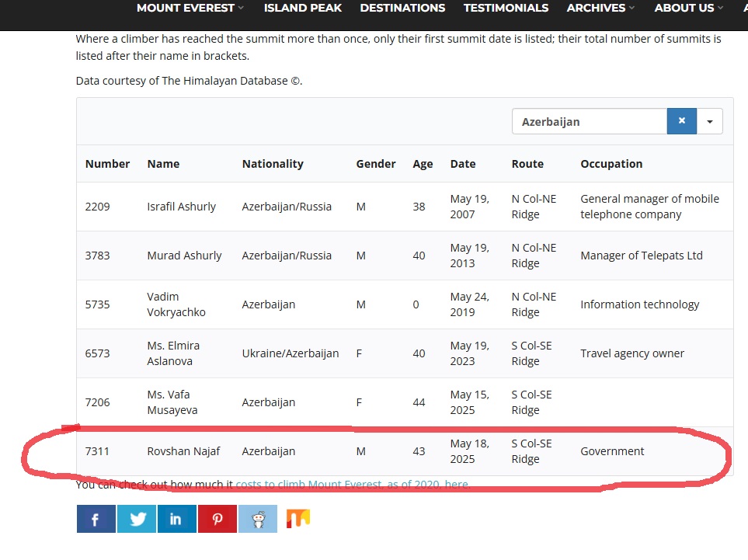Screen dimensions: 748x560
Task: Expand the About Us menu
Action: point(689,8)
